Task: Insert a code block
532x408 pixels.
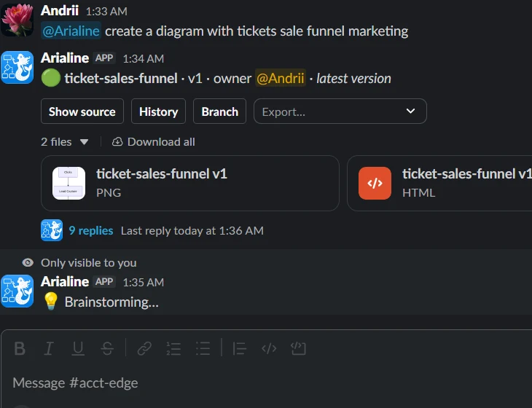Action: tap(299, 348)
